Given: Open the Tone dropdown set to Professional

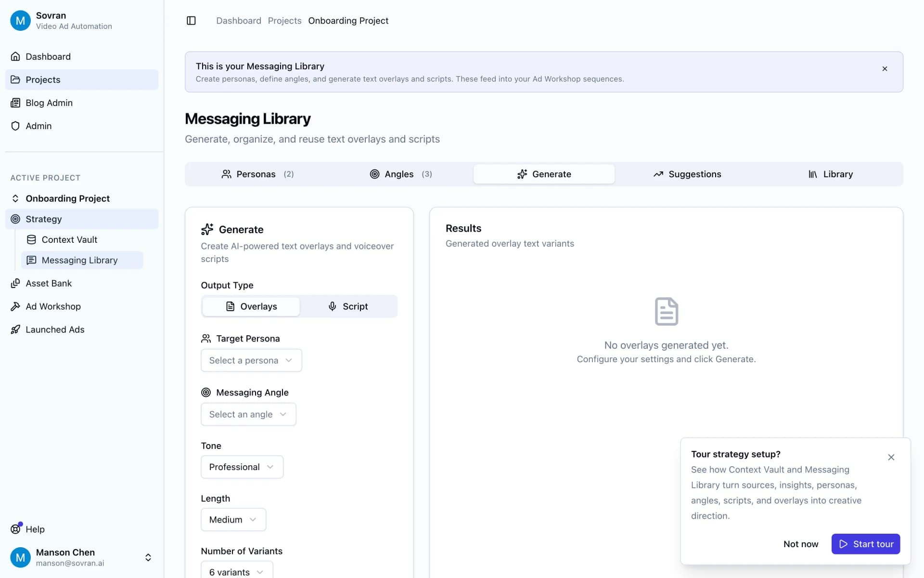Looking at the screenshot, I should (x=242, y=466).
